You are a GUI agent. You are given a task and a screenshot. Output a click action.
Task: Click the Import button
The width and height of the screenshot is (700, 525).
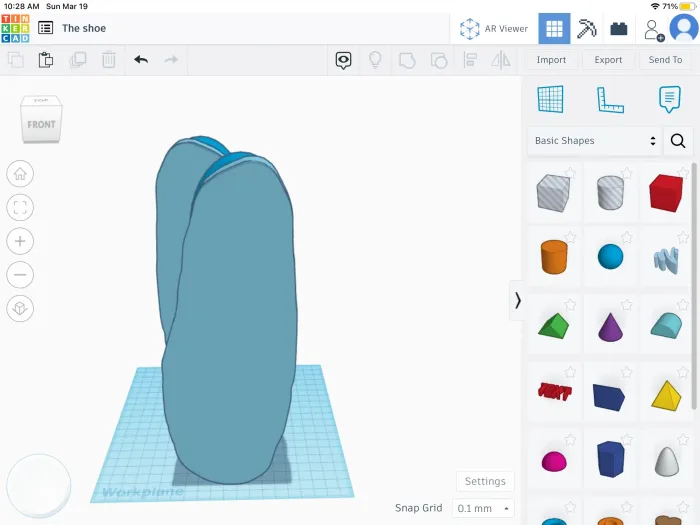[x=551, y=60]
